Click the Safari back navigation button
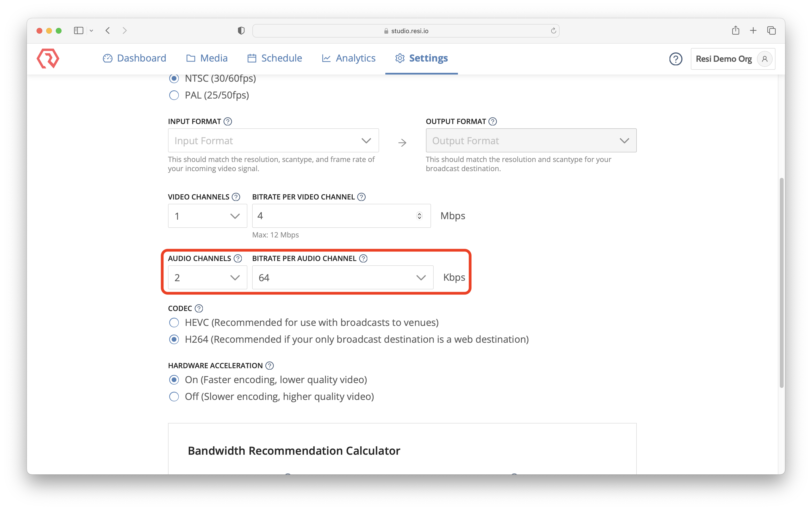 tap(108, 31)
